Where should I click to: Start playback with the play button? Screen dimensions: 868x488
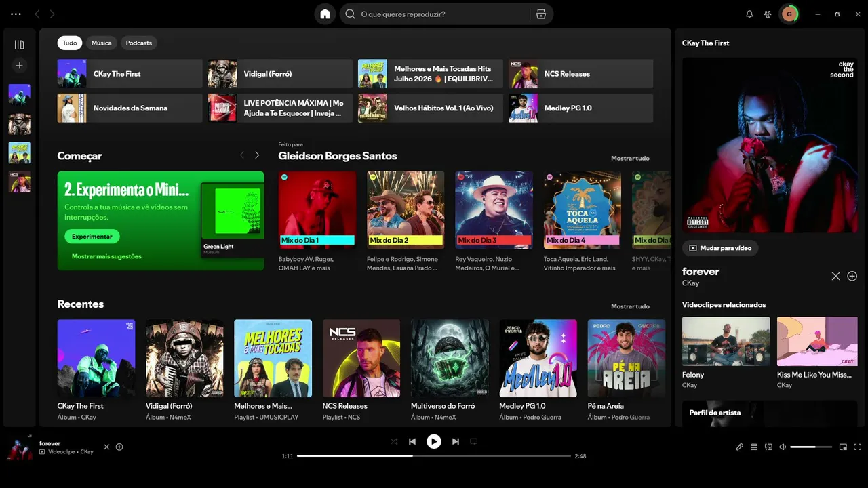(434, 441)
